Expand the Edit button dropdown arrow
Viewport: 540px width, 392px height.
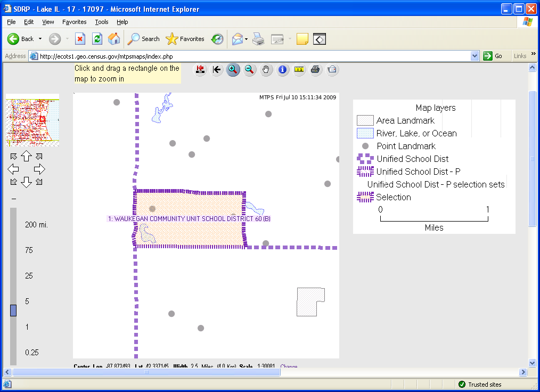point(290,39)
